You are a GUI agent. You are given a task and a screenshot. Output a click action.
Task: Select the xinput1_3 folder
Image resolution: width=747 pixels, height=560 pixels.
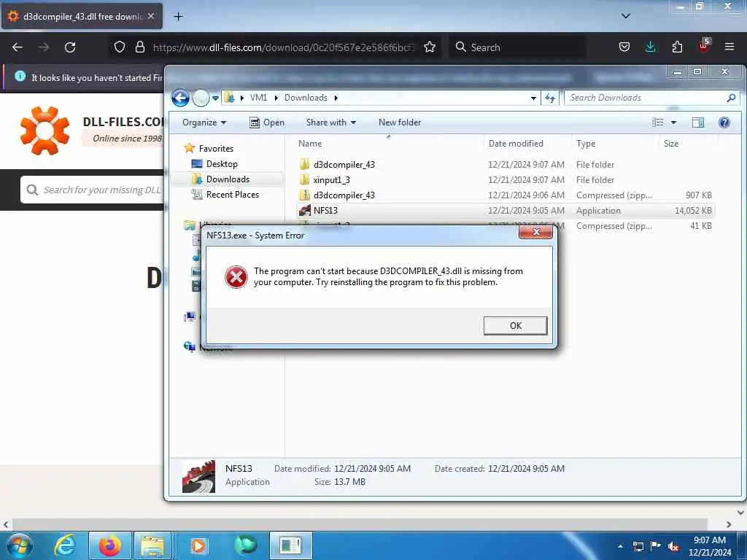(505, 180)
